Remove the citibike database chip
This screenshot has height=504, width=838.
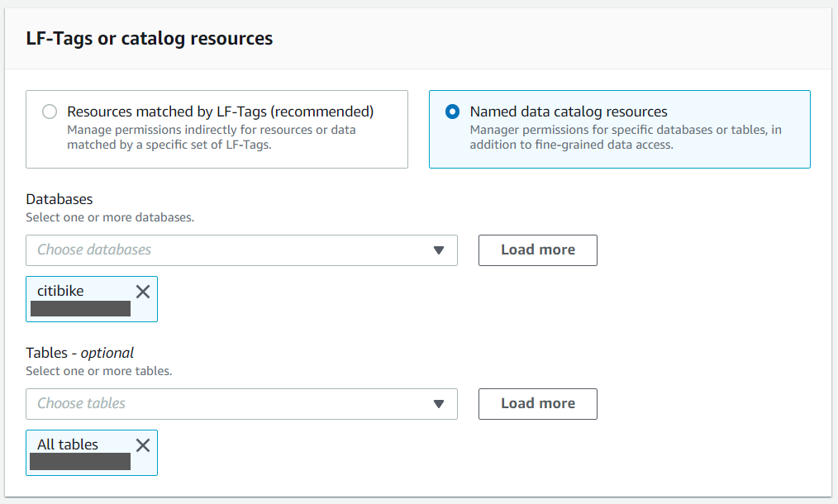pyautogui.click(x=143, y=291)
